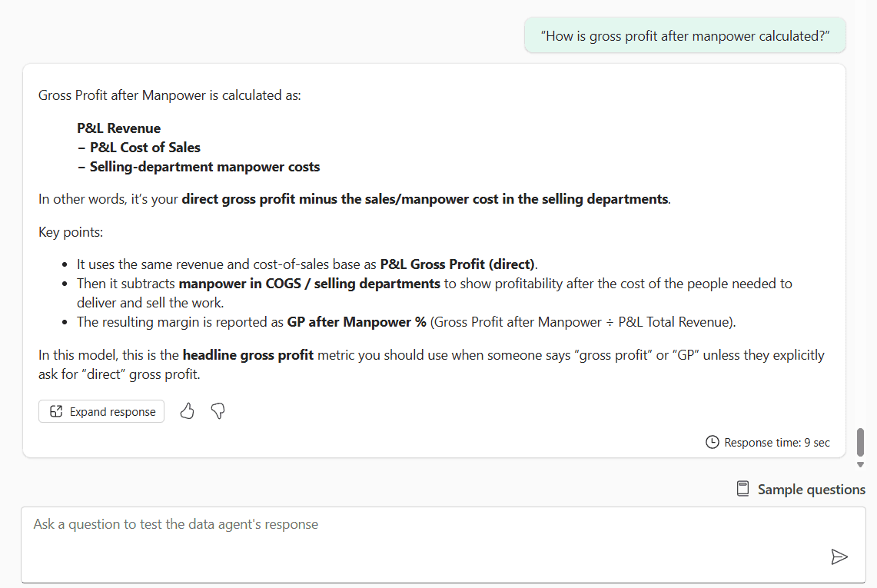Click 'Selling-department manpower costs' text
This screenshot has width=877, height=588.
click(x=204, y=167)
